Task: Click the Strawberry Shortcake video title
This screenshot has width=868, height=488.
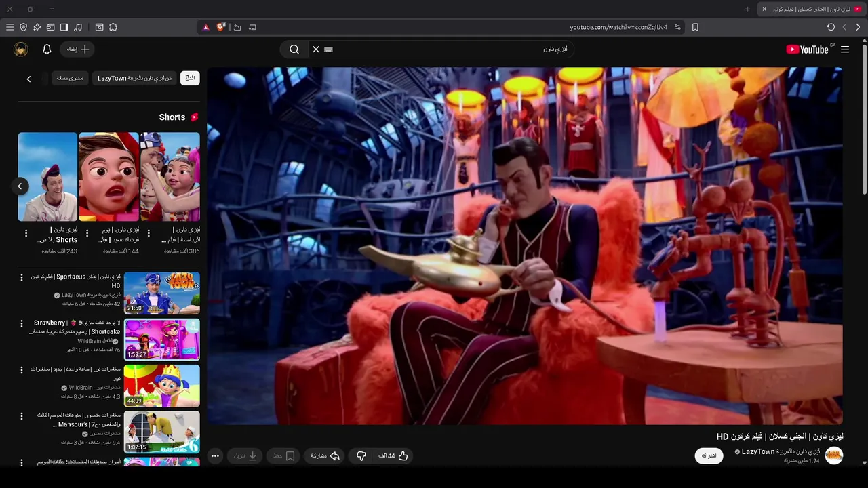Action: click(x=75, y=327)
